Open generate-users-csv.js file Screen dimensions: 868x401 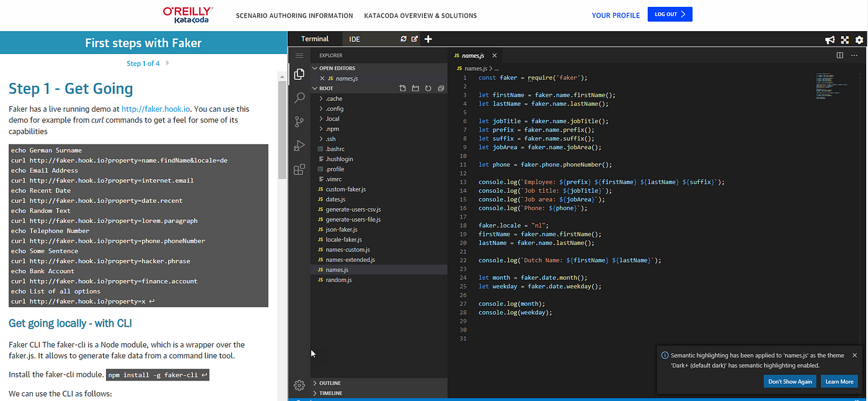click(353, 209)
